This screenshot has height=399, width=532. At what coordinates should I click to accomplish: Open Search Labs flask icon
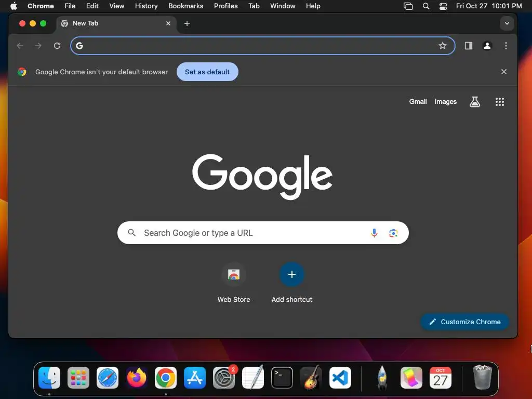pos(475,101)
